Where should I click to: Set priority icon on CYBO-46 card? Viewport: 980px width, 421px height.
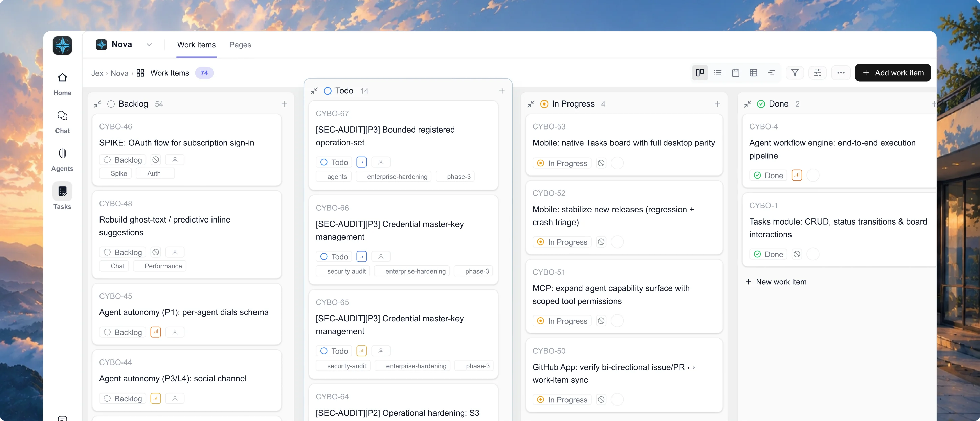tap(156, 160)
